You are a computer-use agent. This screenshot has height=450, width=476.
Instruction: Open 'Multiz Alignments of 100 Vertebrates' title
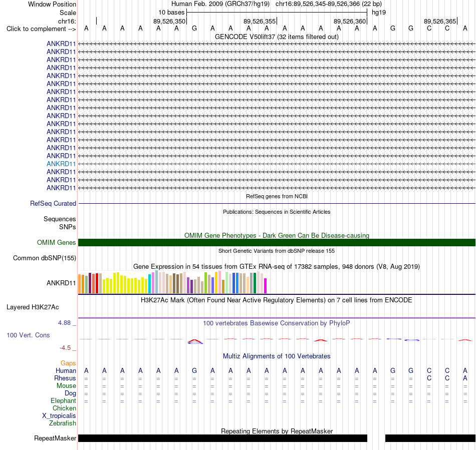(x=277, y=356)
